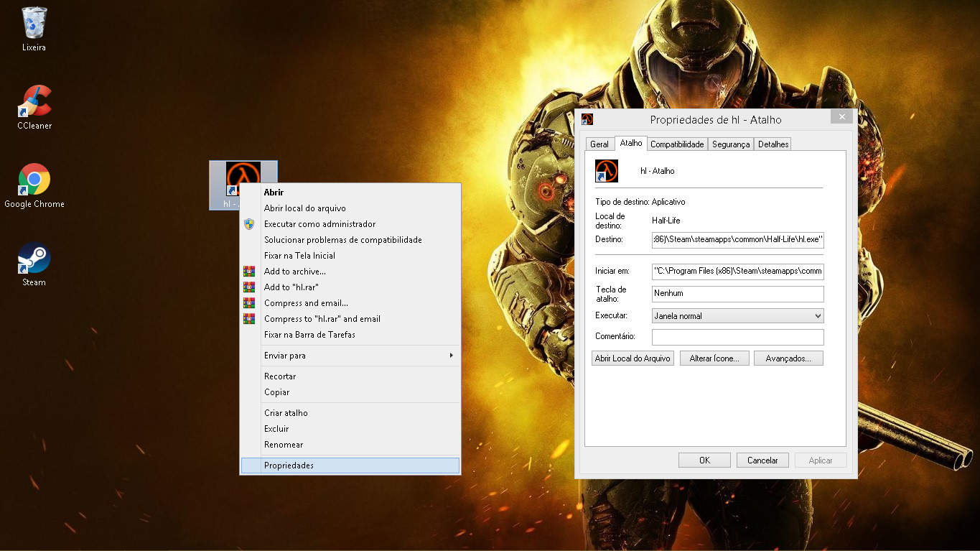
Task: Open the Avançados... settings button
Action: 788,358
